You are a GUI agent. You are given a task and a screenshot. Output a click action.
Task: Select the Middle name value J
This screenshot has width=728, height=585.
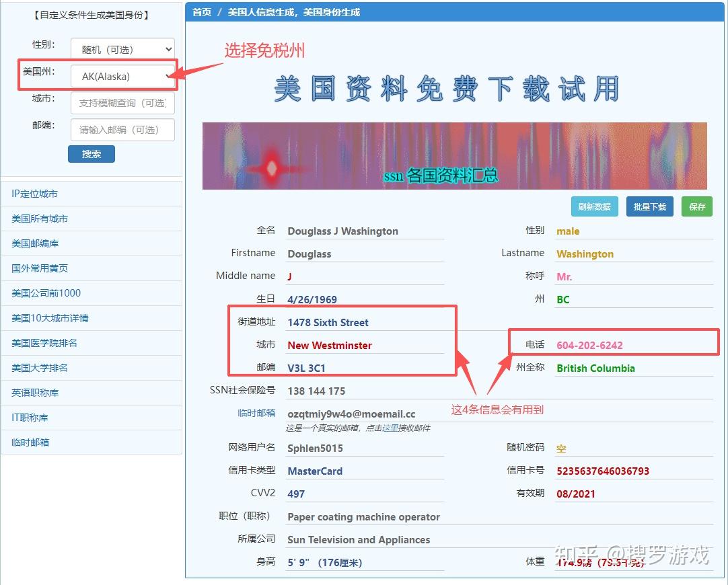(290, 276)
